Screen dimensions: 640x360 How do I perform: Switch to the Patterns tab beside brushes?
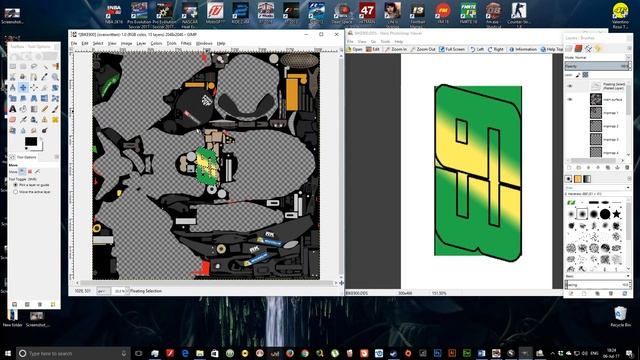[x=578, y=179]
